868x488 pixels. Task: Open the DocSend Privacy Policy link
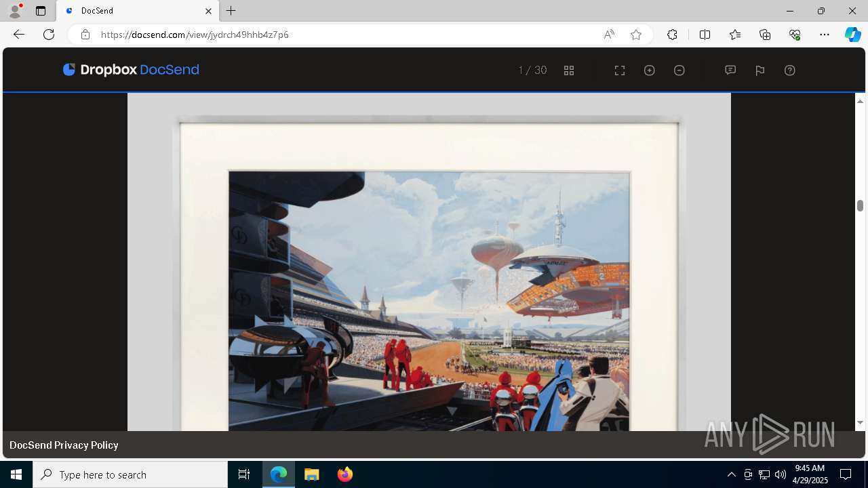click(x=64, y=445)
